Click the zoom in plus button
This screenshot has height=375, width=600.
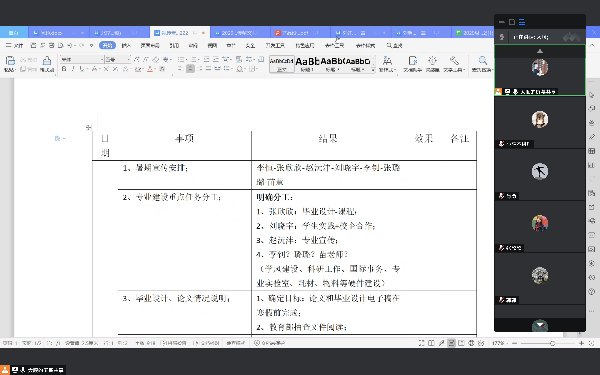581,343
